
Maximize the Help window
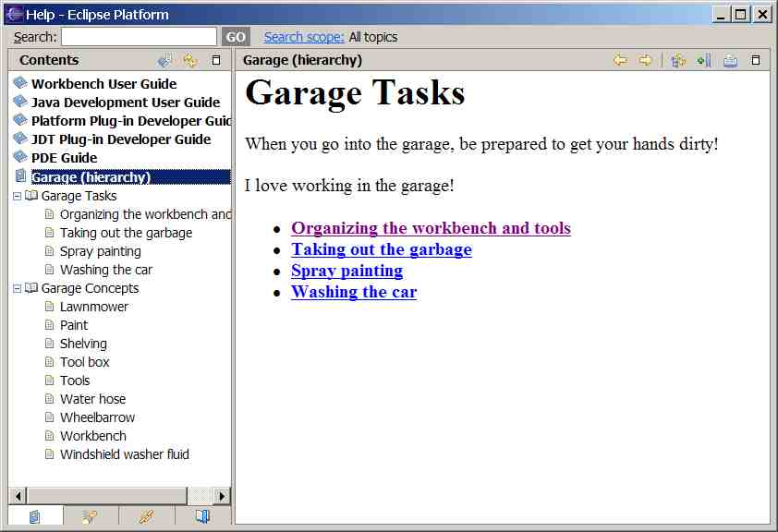click(741, 15)
